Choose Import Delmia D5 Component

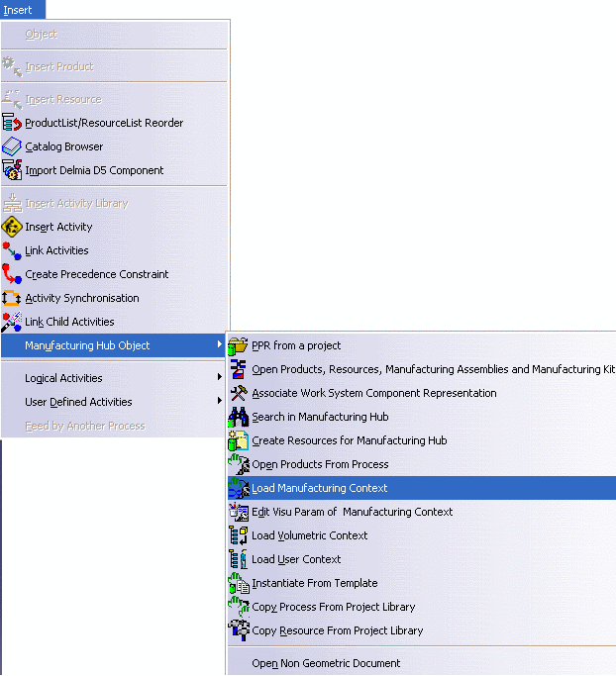pos(114,170)
